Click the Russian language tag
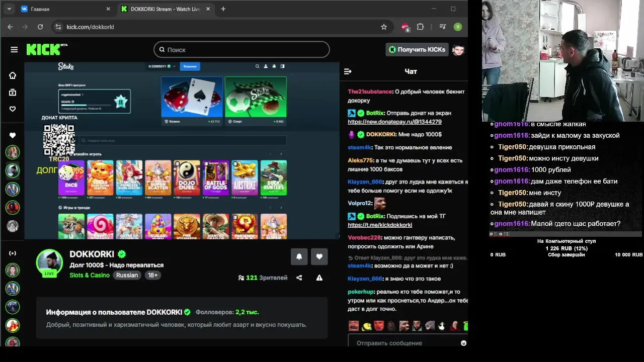The width and height of the screenshot is (644, 362). click(127, 275)
